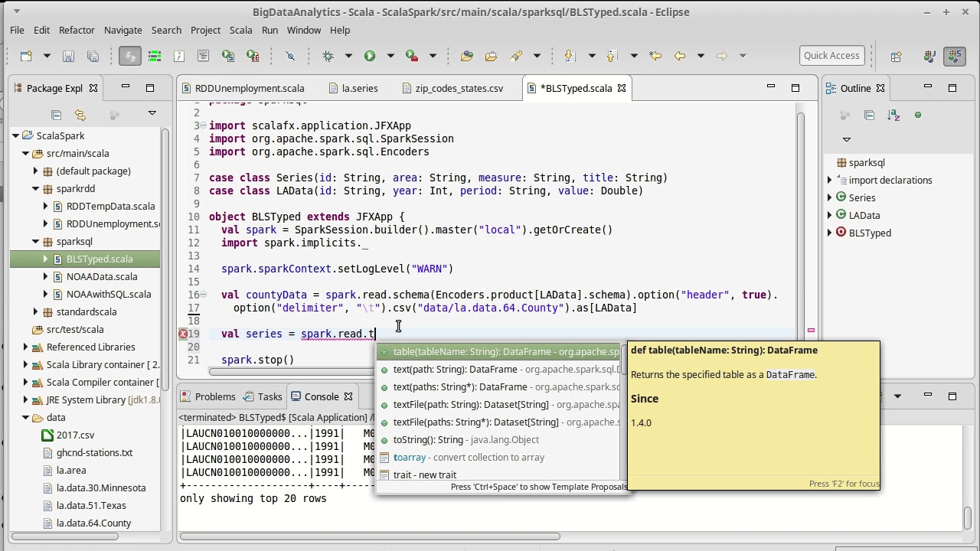Click in the Quick Access search field
The height and width of the screenshot is (551, 980).
click(x=831, y=55)
